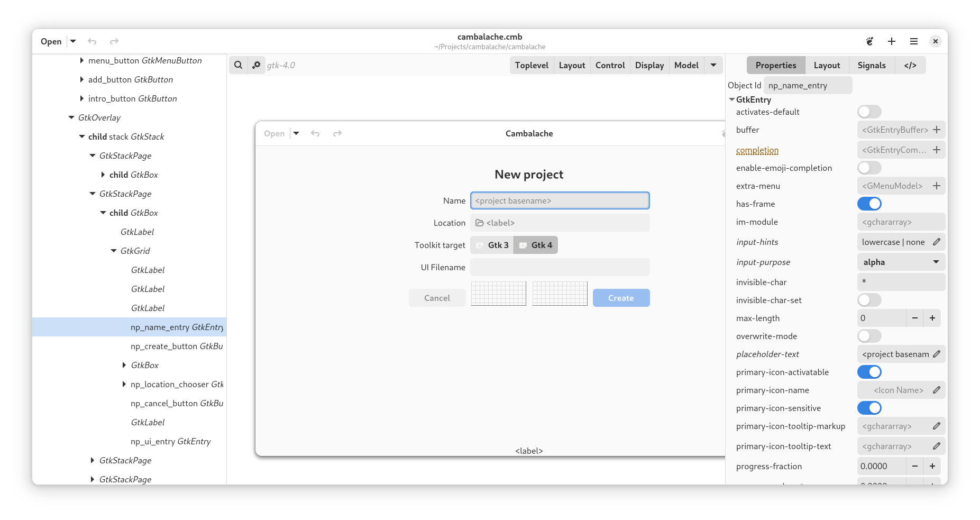Click the Open button in the header
980x520 pixels.
tap(51, 41)
